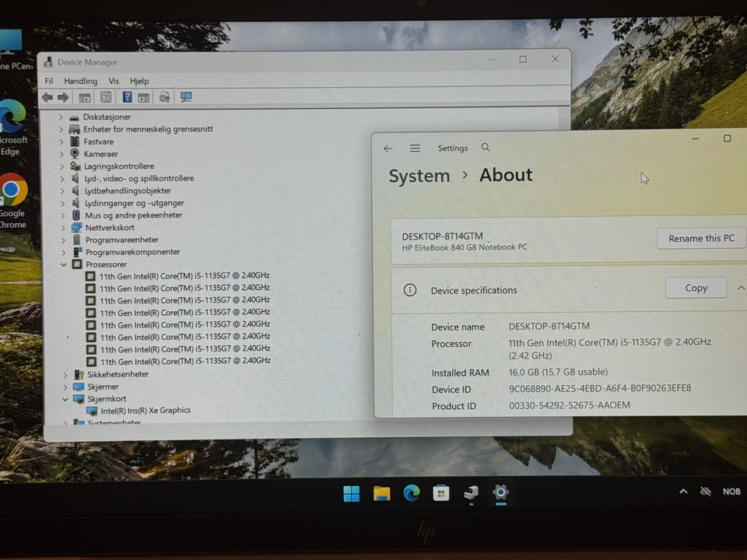The height and width of the screenshot is (560, 747).
Task: Select Lyd-, video- og spillkontrollere tree item
Action: coord(139,178)
